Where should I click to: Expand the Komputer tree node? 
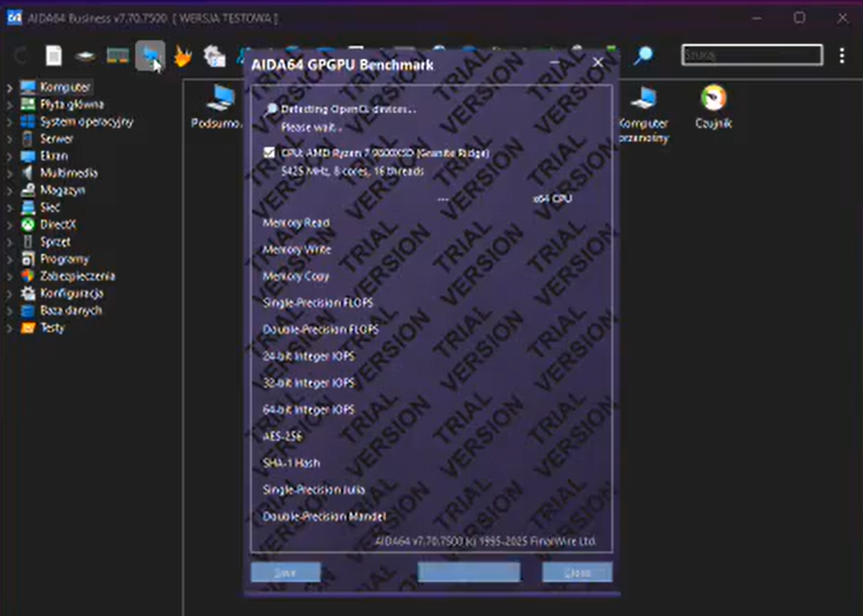click(9, 87)
